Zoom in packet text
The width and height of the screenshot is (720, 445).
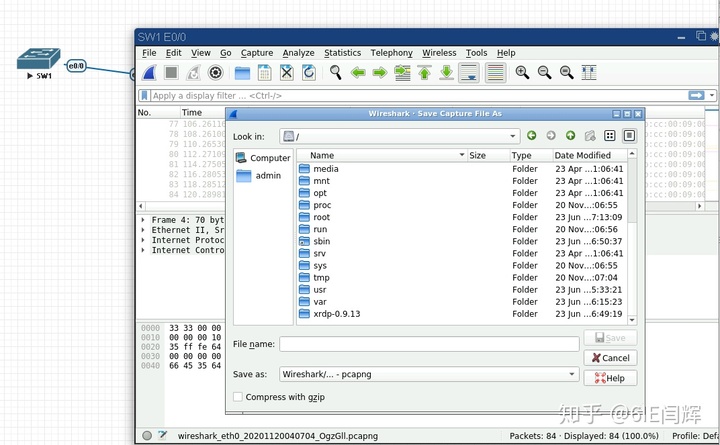[522, 73]
